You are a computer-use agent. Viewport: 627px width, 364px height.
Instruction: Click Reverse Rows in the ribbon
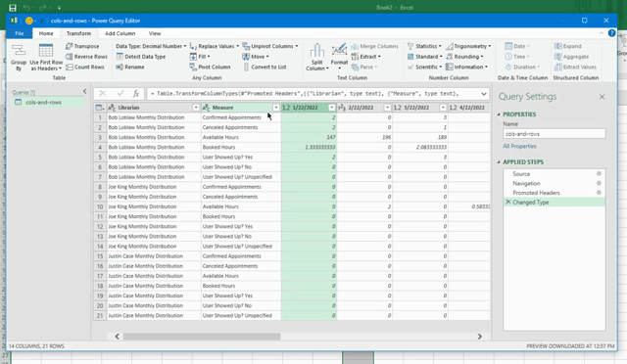(x=86, y=57)
